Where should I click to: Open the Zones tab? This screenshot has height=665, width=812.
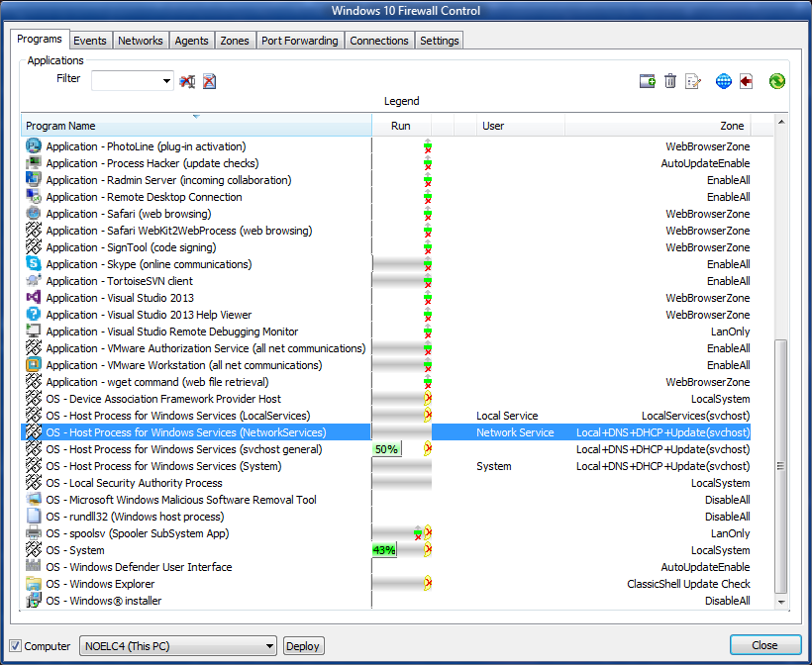(235, 41)
